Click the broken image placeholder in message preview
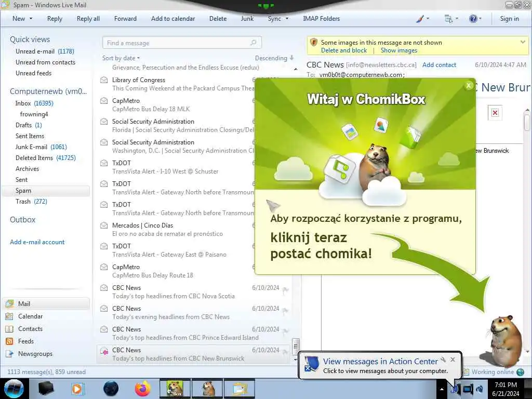This screenshot has height=399, width=532. pyautogui.click(x=495, y=113)
